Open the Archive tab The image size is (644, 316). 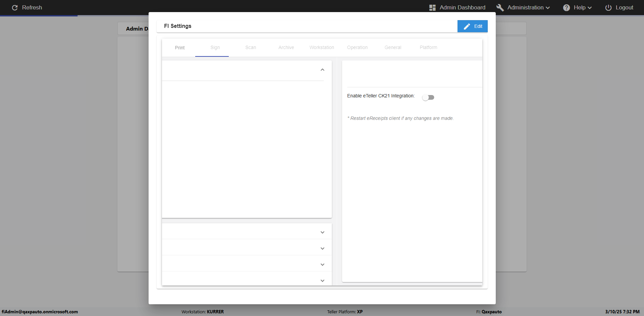coord(286,48)
